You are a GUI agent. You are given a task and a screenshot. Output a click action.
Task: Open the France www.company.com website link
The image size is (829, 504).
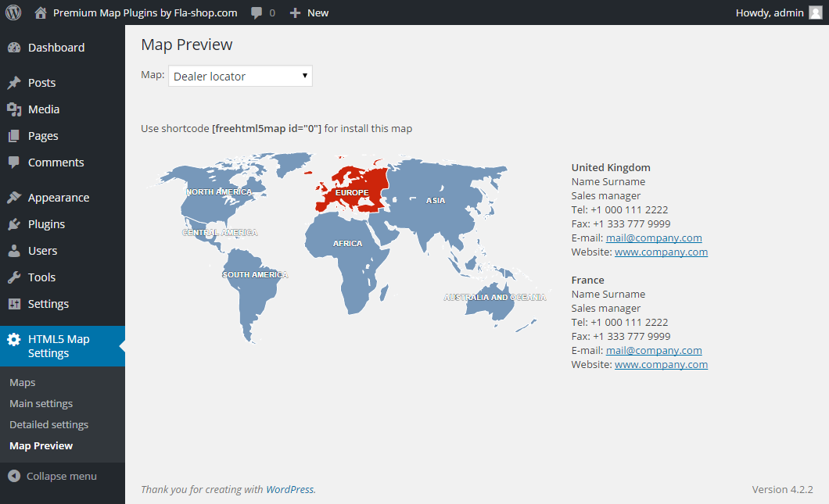point(661,364)
